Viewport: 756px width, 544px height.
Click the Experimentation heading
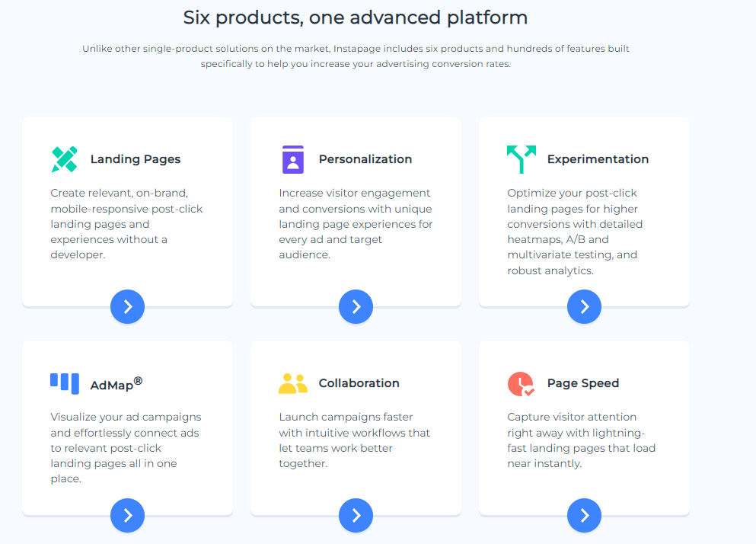click(x=598, y=159)
